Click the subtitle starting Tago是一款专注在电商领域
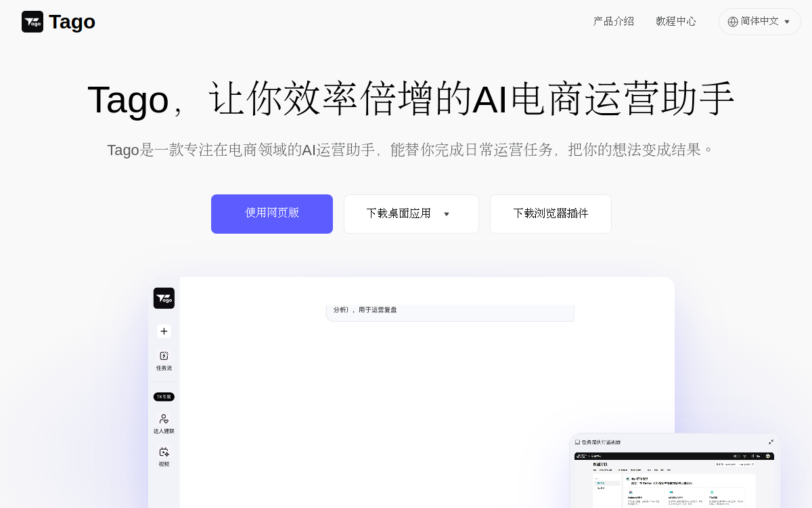812x508 pixels. tap(411, 150)
